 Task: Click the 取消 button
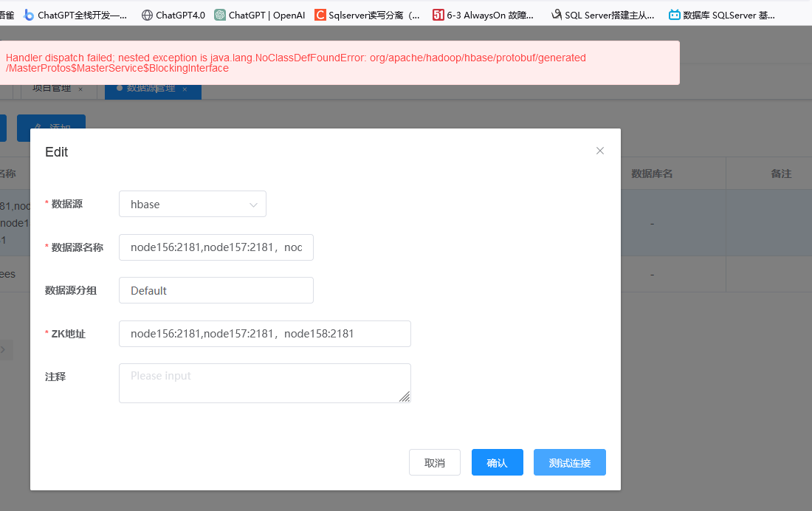[x=435, y=462]
